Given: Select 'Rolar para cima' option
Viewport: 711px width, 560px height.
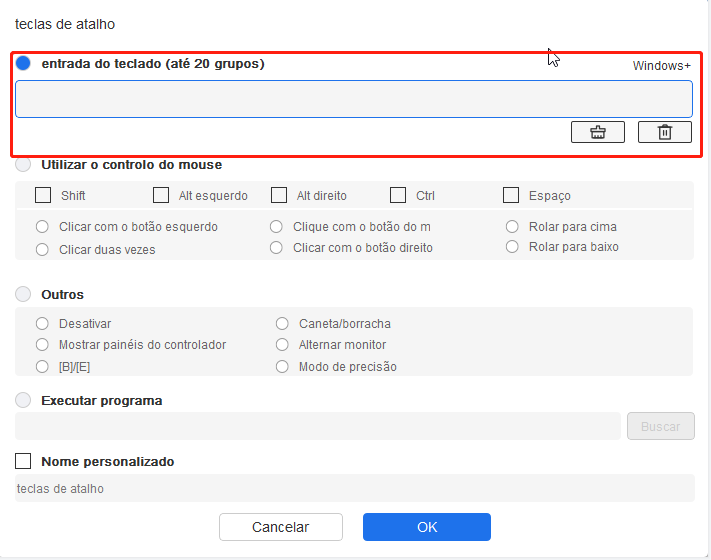Looking at the screenshot, I should [x=512, y=226].
